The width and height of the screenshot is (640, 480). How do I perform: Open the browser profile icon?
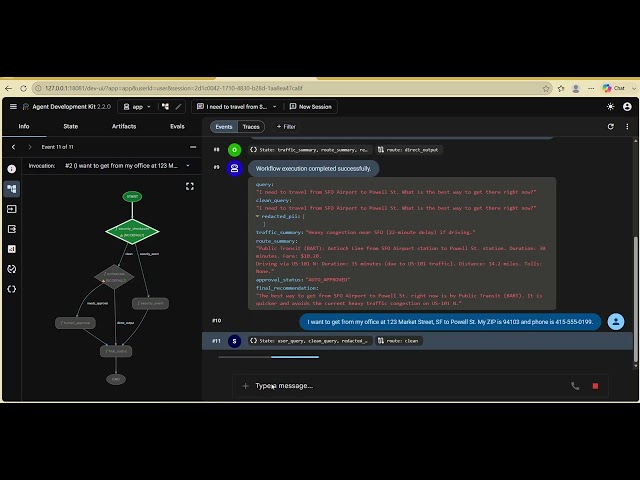pos(576,89)
